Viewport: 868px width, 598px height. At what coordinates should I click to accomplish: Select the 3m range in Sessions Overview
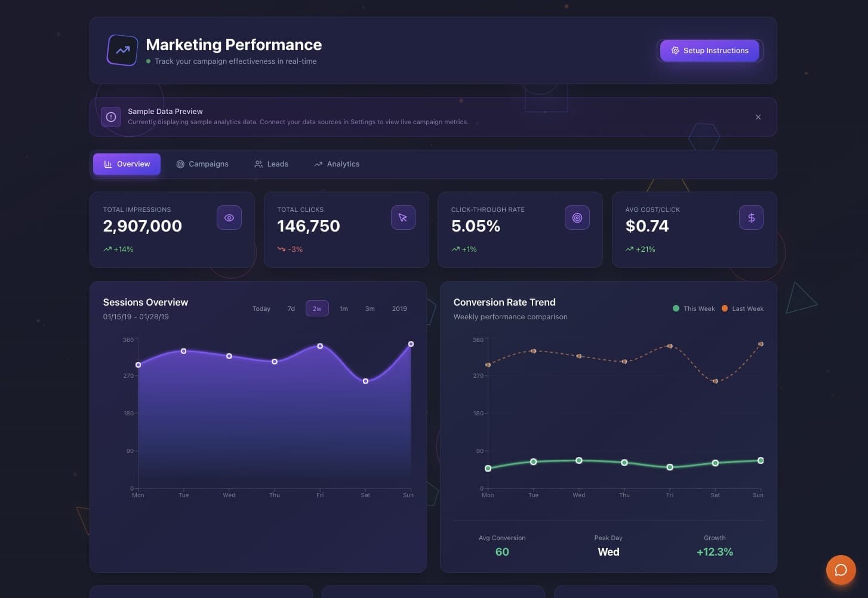pyautogui.click(x=370, y=309)
